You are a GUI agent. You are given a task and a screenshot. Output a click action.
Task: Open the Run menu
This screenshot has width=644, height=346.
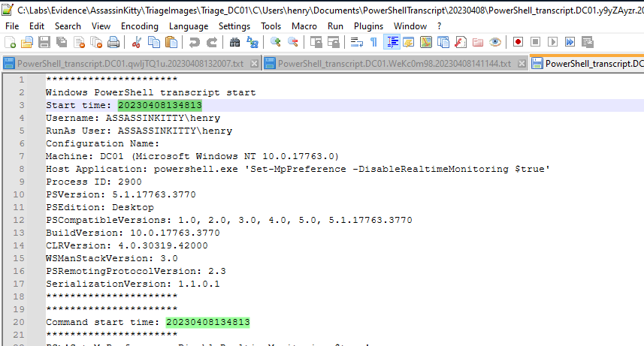coord(335,26)
